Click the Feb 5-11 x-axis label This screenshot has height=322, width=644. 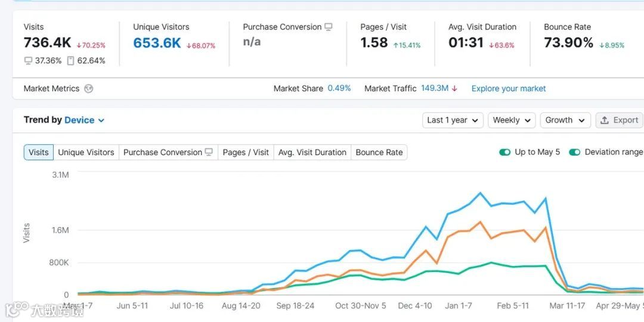(x=513, y=306)
